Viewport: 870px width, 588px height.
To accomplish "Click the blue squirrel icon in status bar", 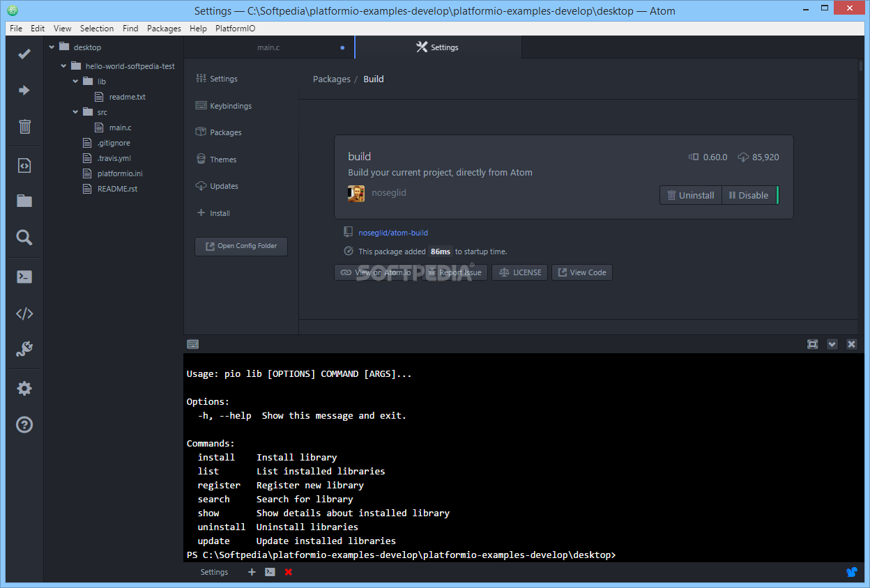I will 851,572.
